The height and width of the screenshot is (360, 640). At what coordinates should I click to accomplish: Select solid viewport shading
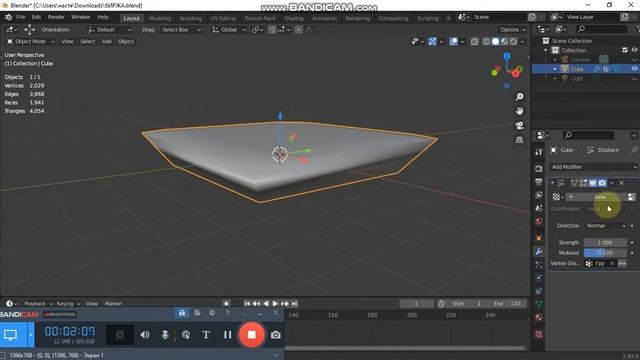[496, 42]
